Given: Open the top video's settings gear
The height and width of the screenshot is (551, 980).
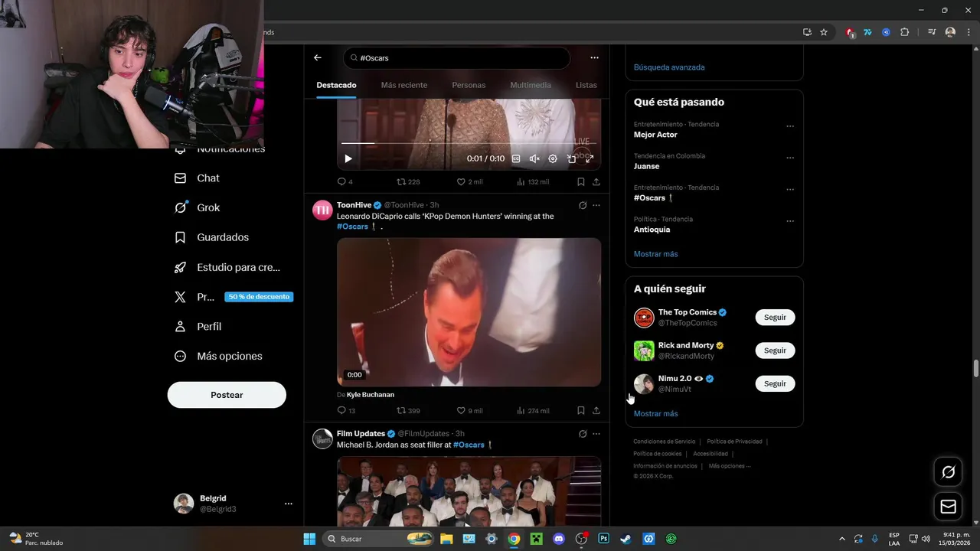Looking at the screenshot, I should click(553, 158).
